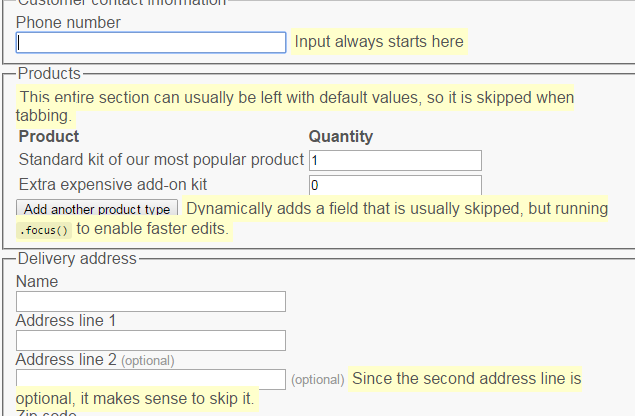Click the Products section legend

(x=49, y=73)
